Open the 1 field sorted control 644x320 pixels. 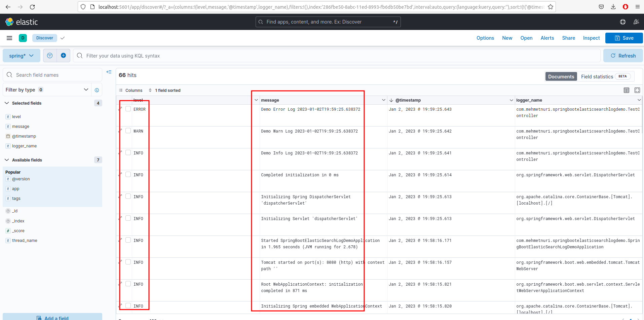click(x=164, y=90)
